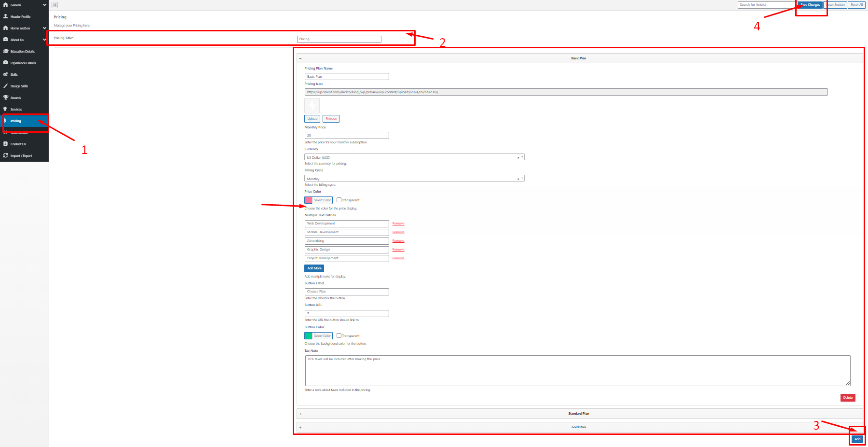The height and width of the screenshot is (447, 868).
Task: Open the Currency dropdown
Action: click(414, 157)
